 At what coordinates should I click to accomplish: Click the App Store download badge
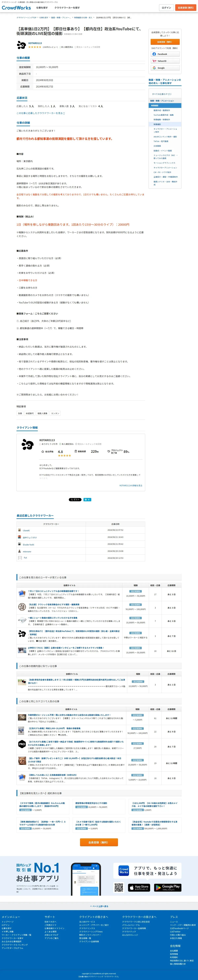(x=139, y=887)
